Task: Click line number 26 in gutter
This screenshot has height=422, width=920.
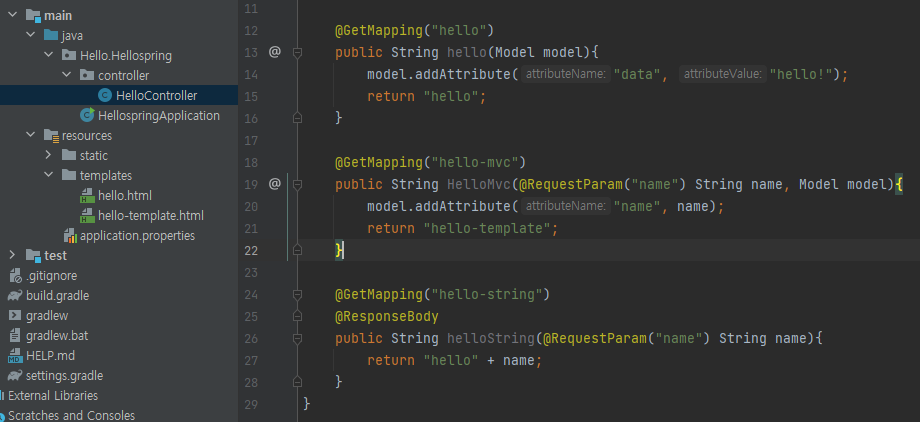Action: [251, 339]
